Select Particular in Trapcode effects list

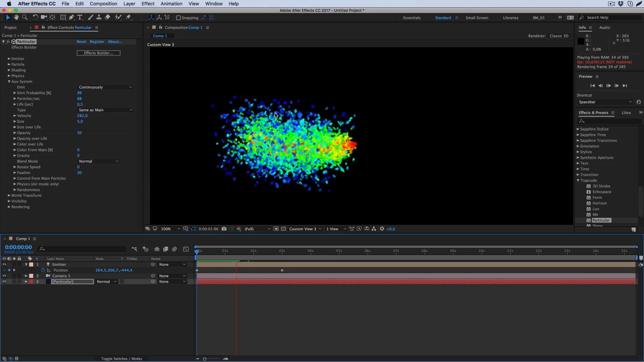[x=601, y=220]
